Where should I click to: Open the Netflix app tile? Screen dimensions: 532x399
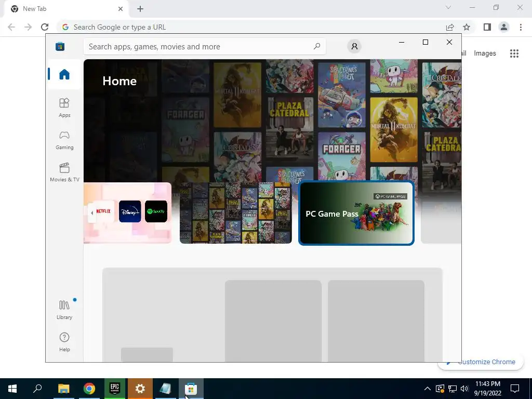(103, 211)
